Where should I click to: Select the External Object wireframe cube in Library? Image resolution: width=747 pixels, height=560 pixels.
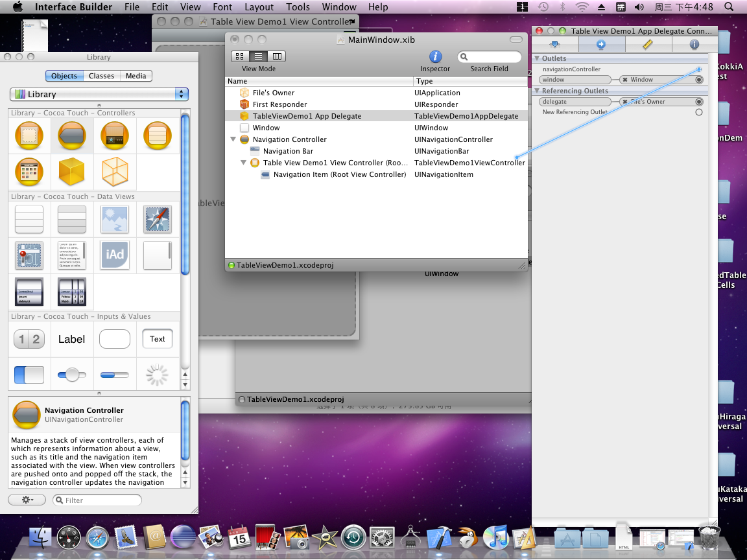click(x=115, y=172)
